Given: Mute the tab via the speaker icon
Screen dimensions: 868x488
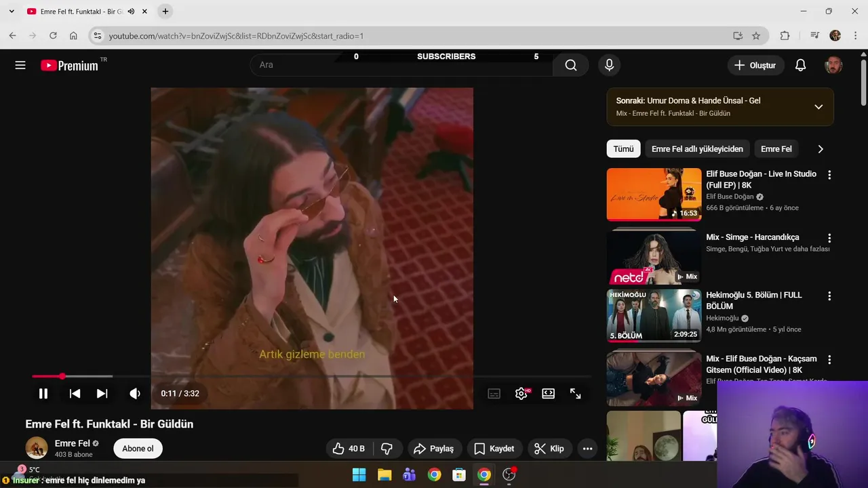Looking at the screenshot, I should (131, 12).
